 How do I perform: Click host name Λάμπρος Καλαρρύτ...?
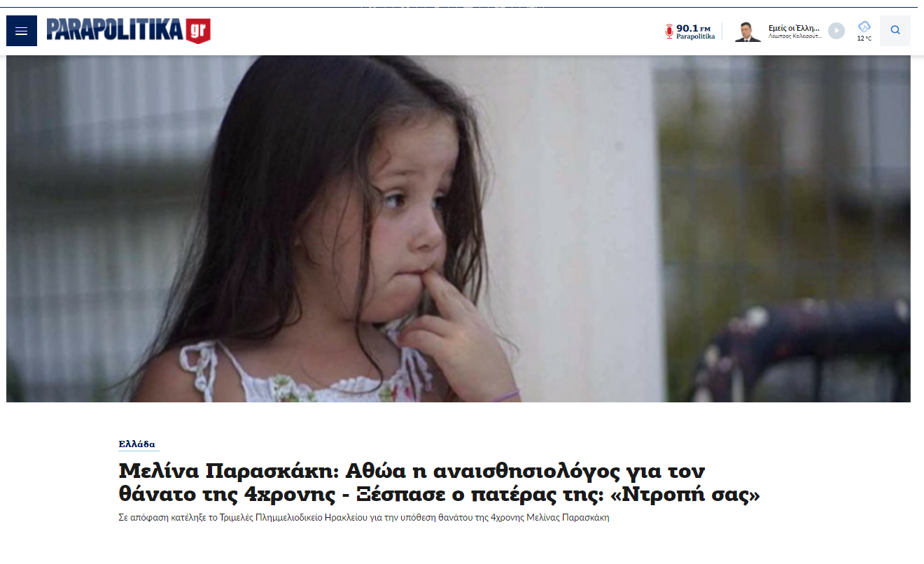[795, 36]
